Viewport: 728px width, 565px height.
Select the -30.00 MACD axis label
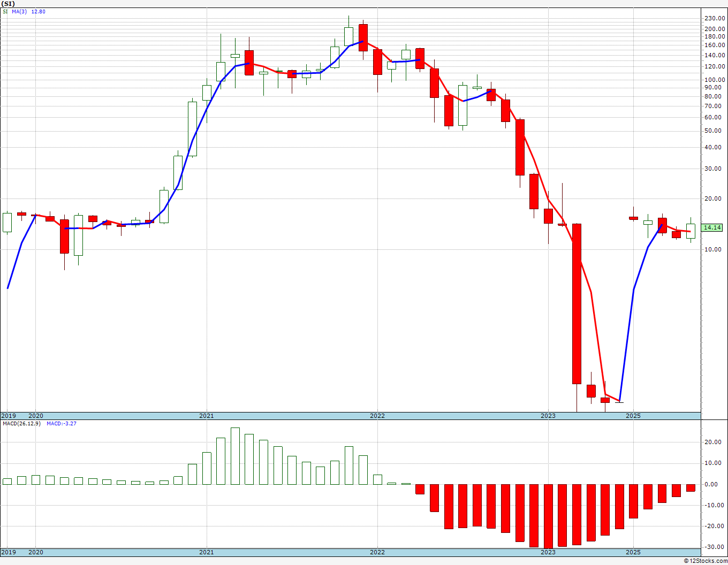[x=715, y=547]
